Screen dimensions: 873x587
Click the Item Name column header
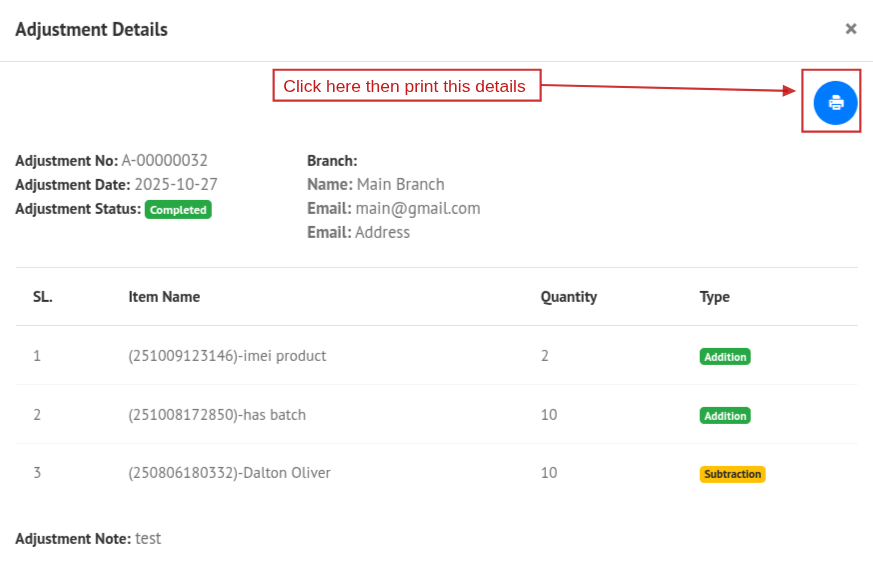point(164,297)
